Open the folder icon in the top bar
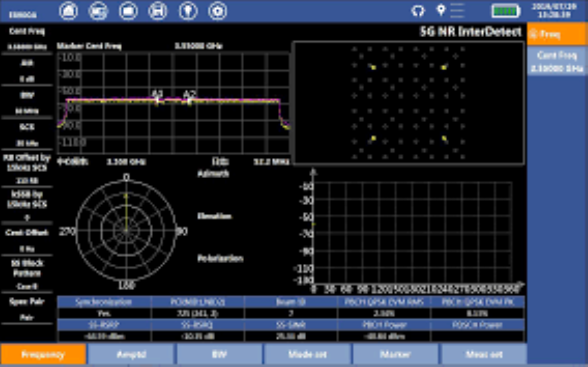Screen dimensions: 588x367 click(x=128, y=11)
